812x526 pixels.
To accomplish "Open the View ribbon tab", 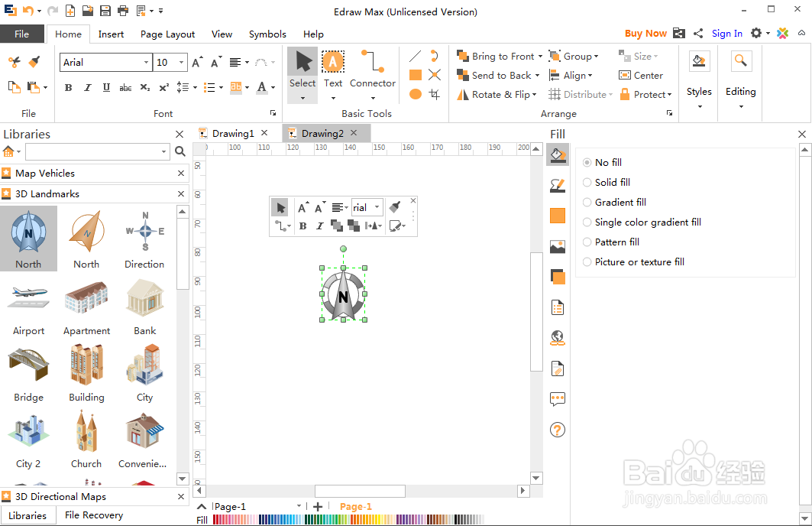I will click(222, 34).
